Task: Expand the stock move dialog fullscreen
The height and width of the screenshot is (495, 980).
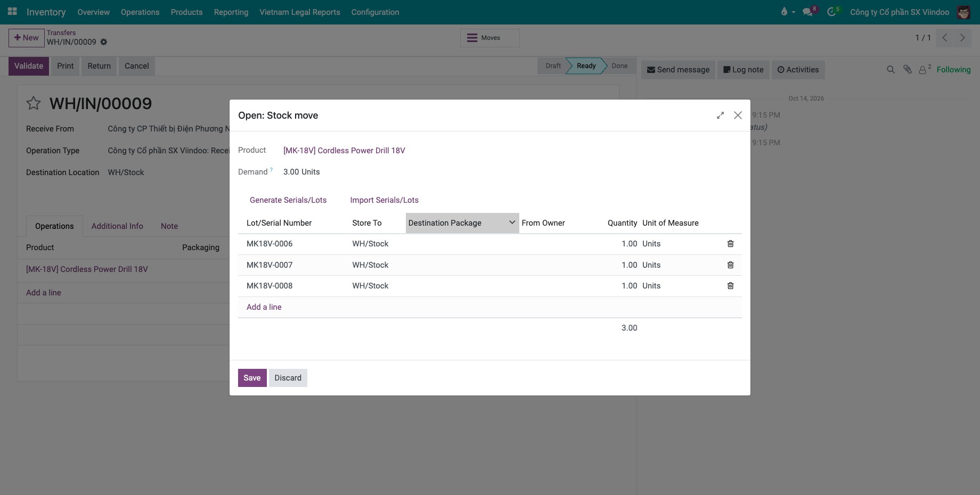Action: coord(720,115)
